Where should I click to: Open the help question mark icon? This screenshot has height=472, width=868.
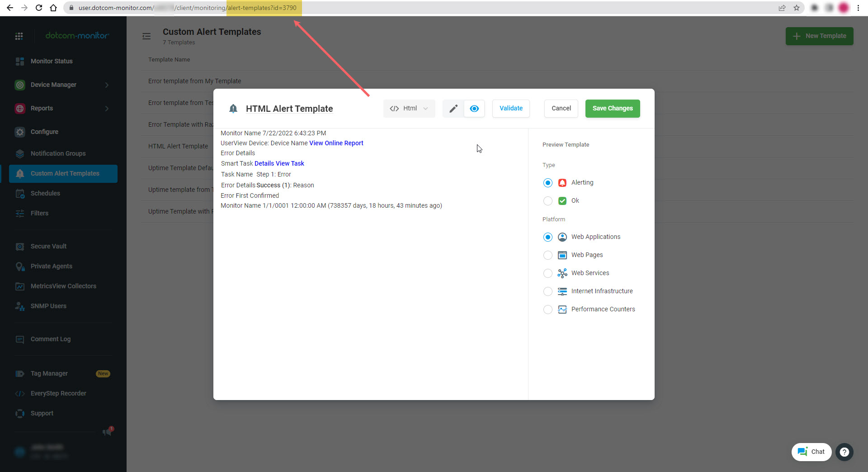coord(844,452)
